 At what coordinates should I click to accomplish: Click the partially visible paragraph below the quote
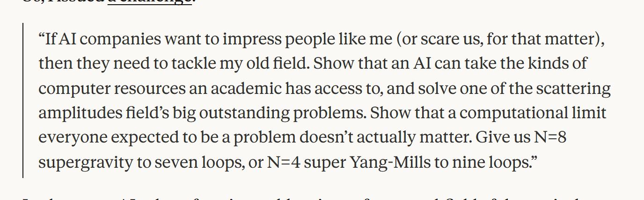click(322, 198)
